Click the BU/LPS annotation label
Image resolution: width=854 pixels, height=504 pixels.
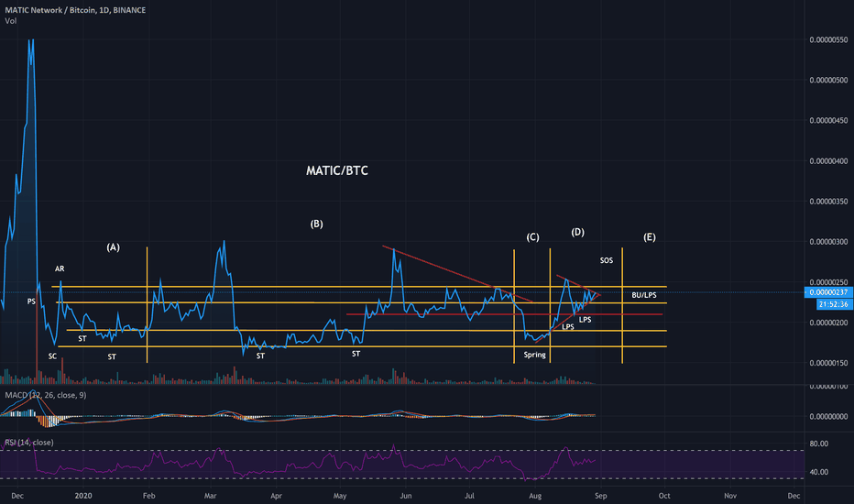coord(644,295)
